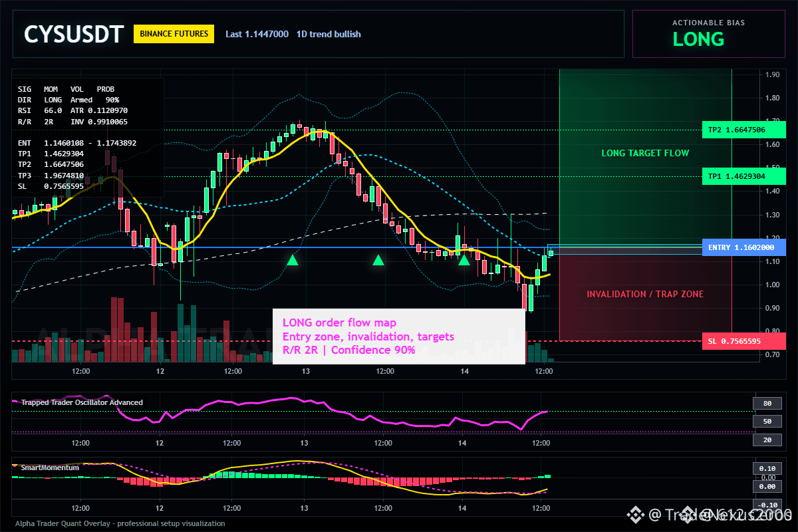This screenshot has width=798, height=532.
Task: Click the Trapped Trader Oscillator Advanced title
Action: coord(82,402)
